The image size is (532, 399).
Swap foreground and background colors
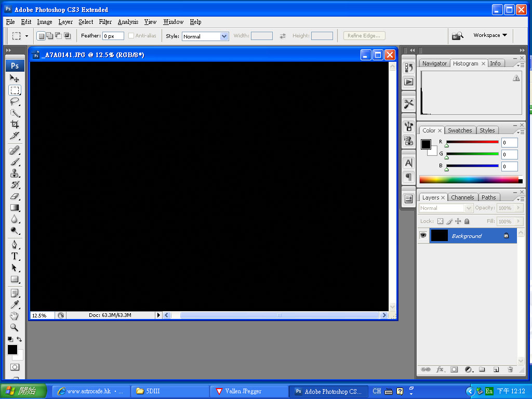(x=19, y=339)
